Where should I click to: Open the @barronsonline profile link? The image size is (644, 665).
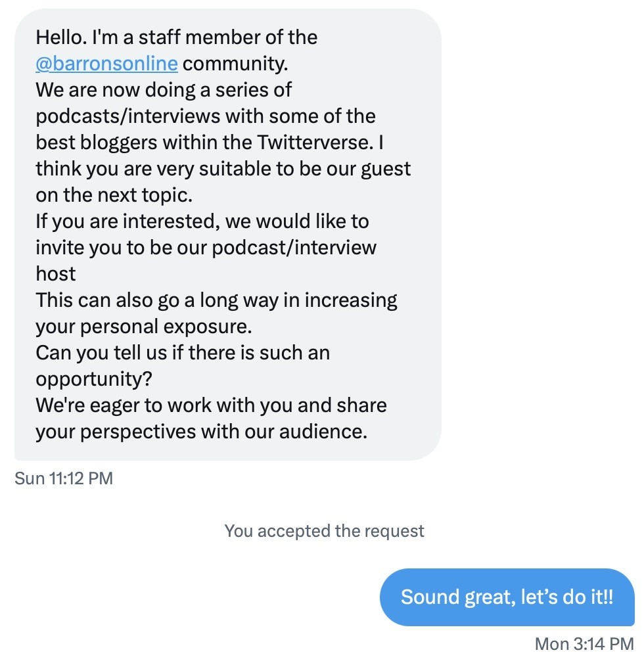point(106,64)
